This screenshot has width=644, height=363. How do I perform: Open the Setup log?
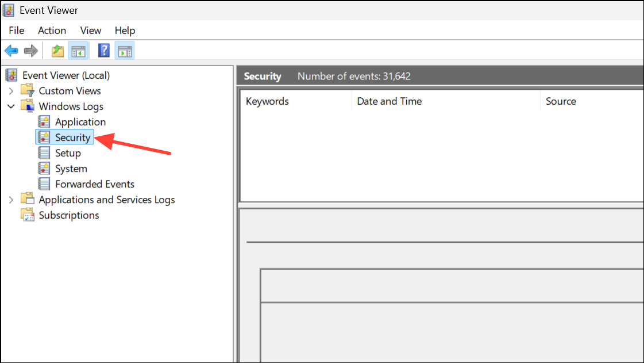click(68, 153)
